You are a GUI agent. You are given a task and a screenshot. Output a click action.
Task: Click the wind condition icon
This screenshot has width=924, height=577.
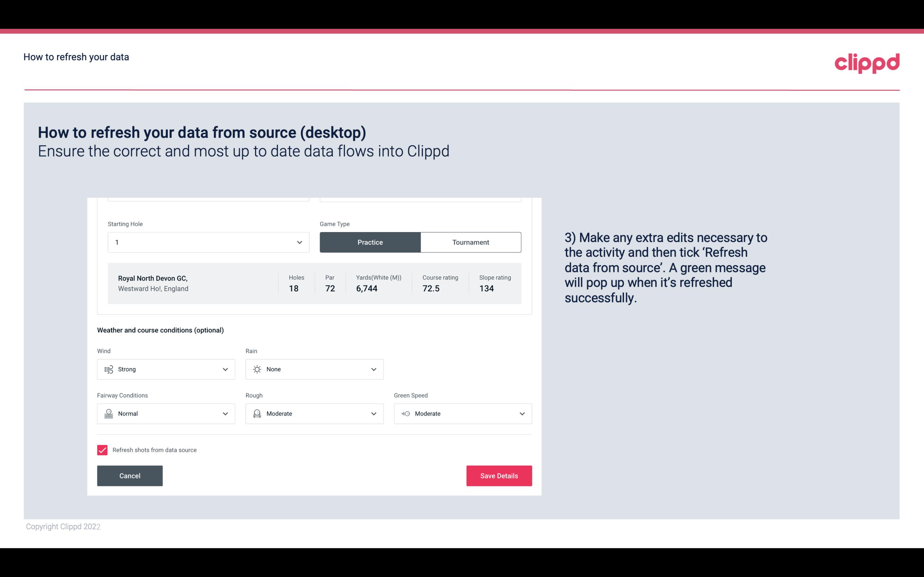[x=108, y=369]
